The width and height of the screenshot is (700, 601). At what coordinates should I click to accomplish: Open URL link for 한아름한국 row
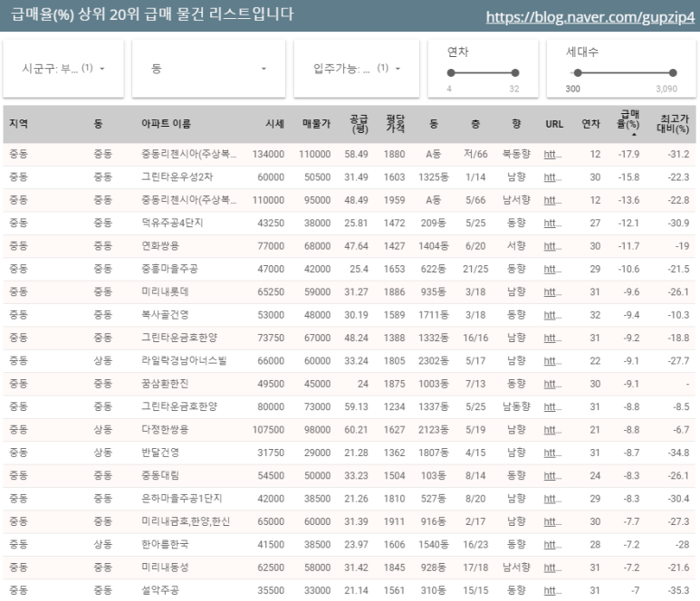(552, 545)
